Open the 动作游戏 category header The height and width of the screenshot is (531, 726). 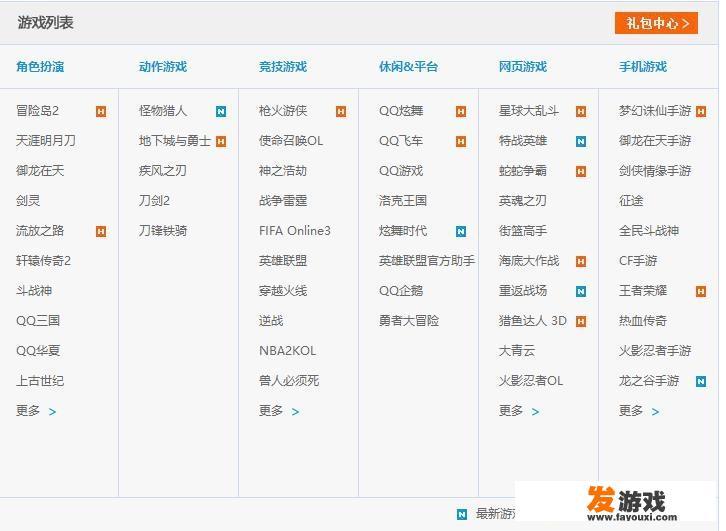click(163, 67)
